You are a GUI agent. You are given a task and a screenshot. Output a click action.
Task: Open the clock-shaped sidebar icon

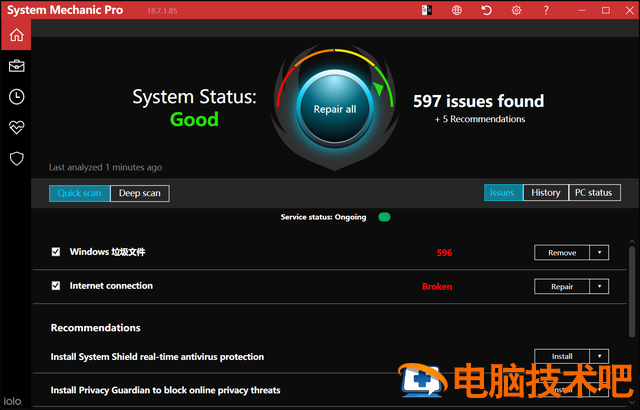[x=16, y=97]
